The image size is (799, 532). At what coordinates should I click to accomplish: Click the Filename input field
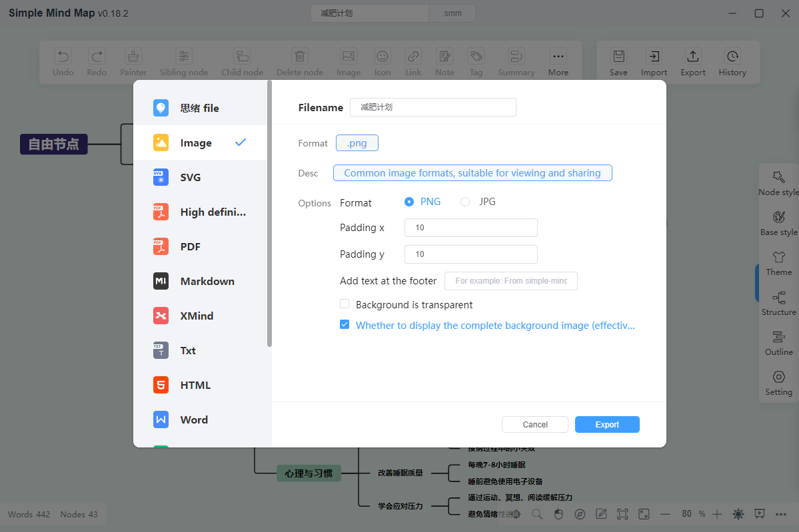432,107
